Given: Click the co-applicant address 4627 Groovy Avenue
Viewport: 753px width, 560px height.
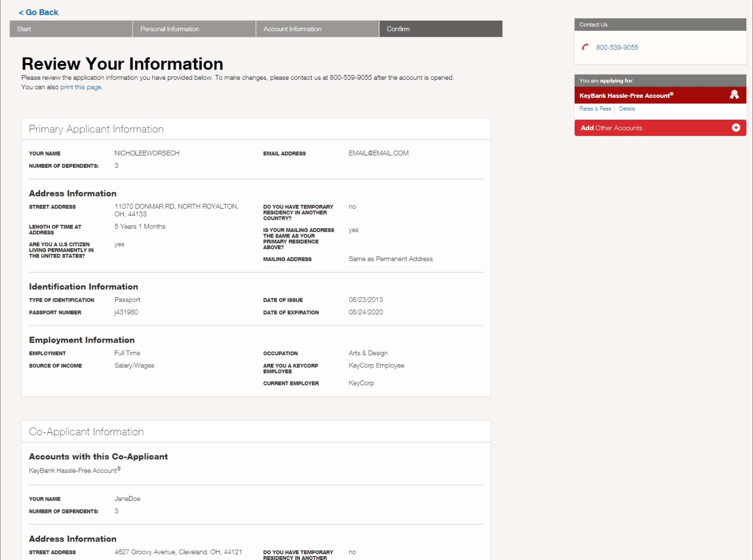Looking at the screenshot, I should [x=178, y=552].
